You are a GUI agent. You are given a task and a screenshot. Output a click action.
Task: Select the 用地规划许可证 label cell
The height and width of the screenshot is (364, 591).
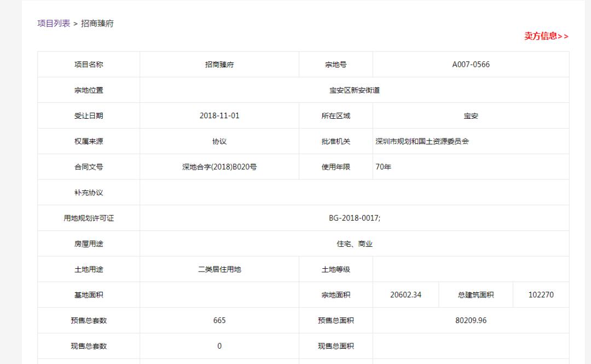pos(89,218)
